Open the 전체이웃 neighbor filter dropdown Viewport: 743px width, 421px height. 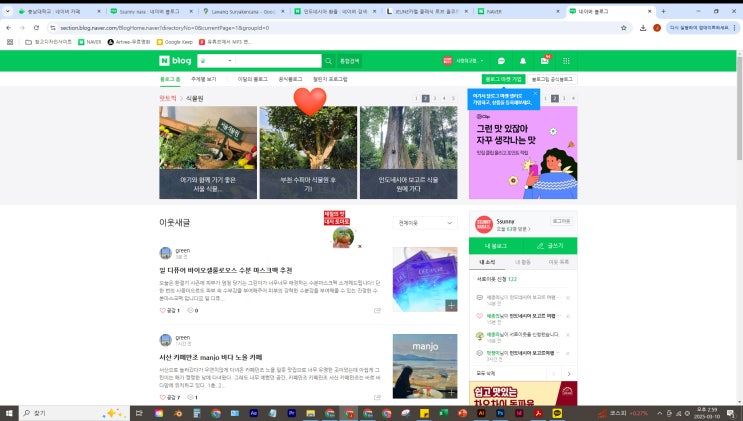tap(425, 223)
